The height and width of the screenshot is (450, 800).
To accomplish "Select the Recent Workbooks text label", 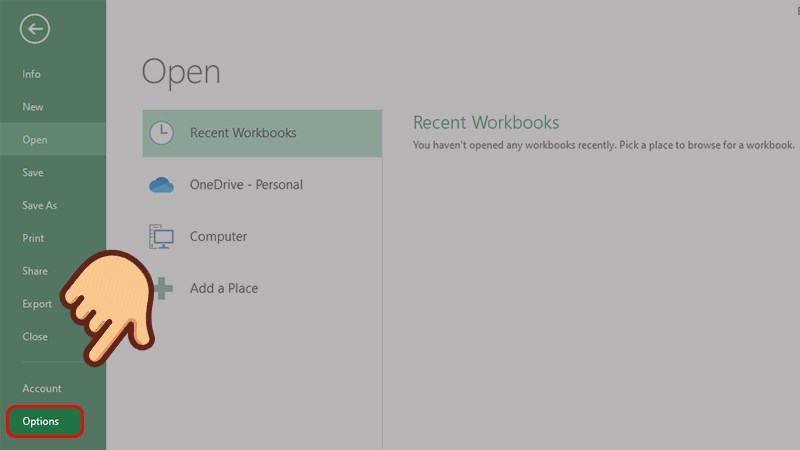I will [243, 133].
